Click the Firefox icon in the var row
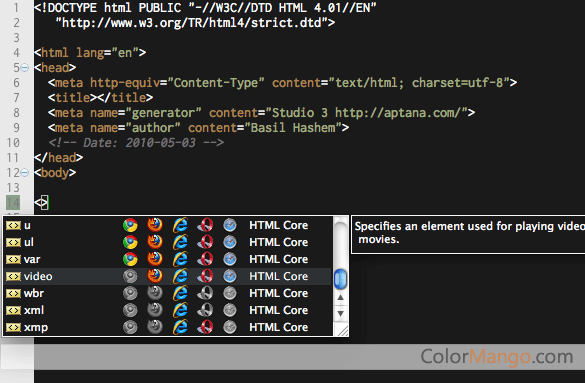This screenshot has height=383, width=585. (155, 259)
